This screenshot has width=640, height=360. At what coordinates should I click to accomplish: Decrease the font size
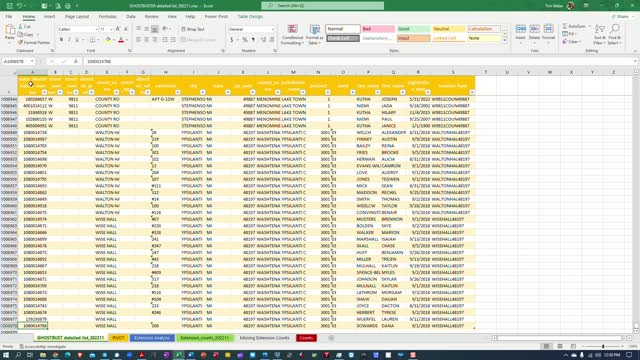[x=126, y=29]
